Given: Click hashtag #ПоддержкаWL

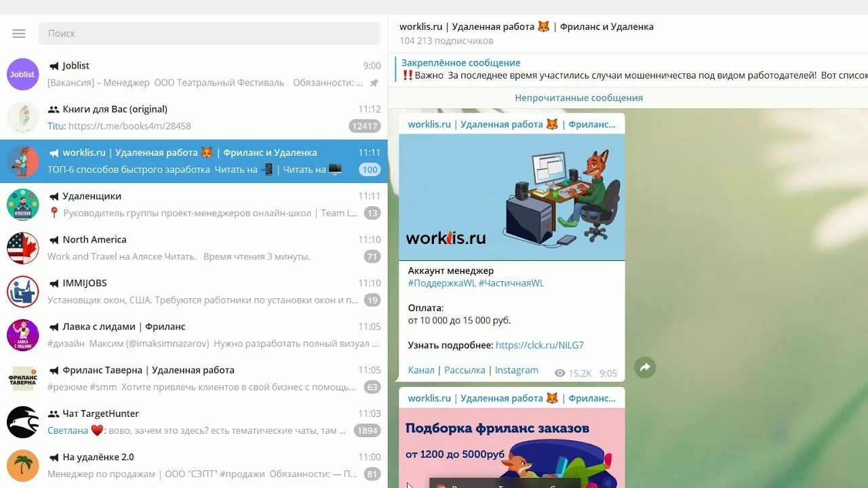Looking at the screenshot, I should coord(442,283).
